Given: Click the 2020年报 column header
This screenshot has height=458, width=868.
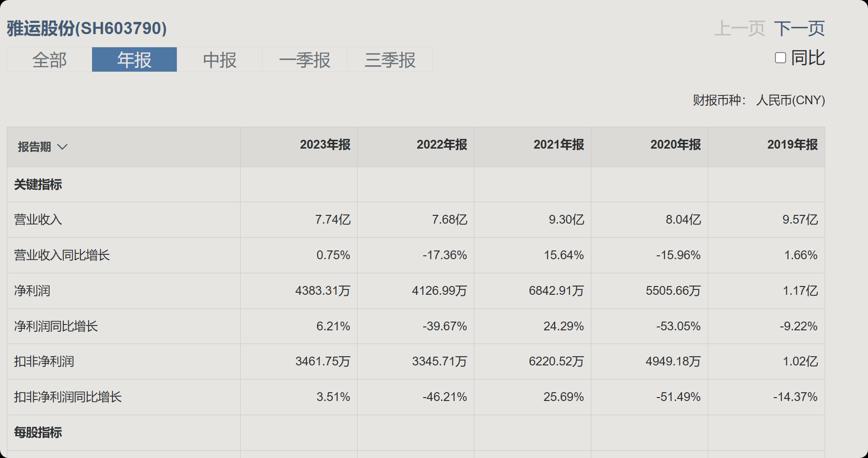Looking at the screenshot, I should (676, 145).
